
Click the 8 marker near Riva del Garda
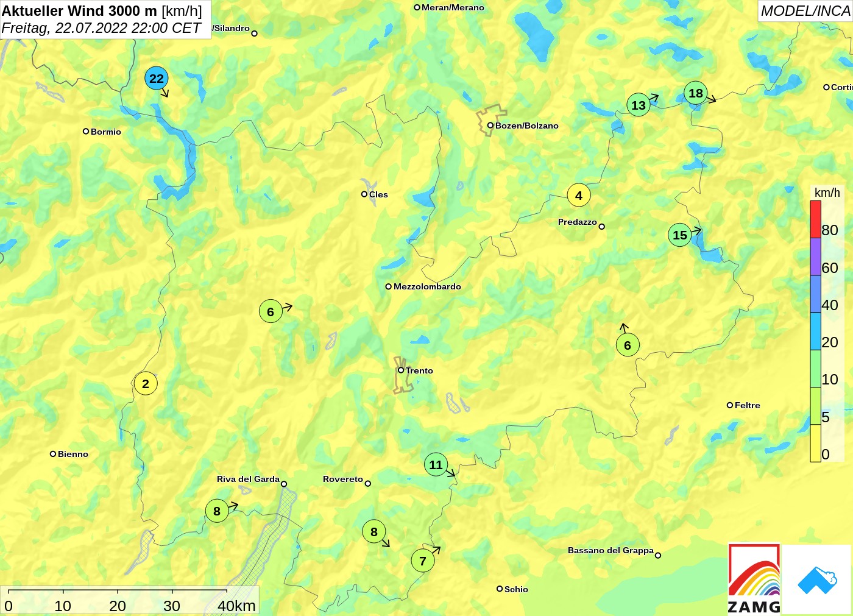pos(217,511)
